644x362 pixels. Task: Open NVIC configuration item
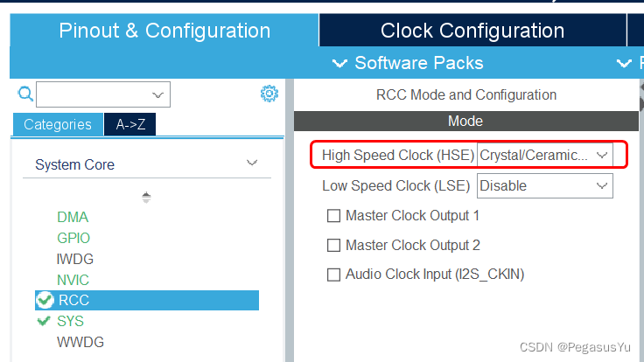coord(73,280)
